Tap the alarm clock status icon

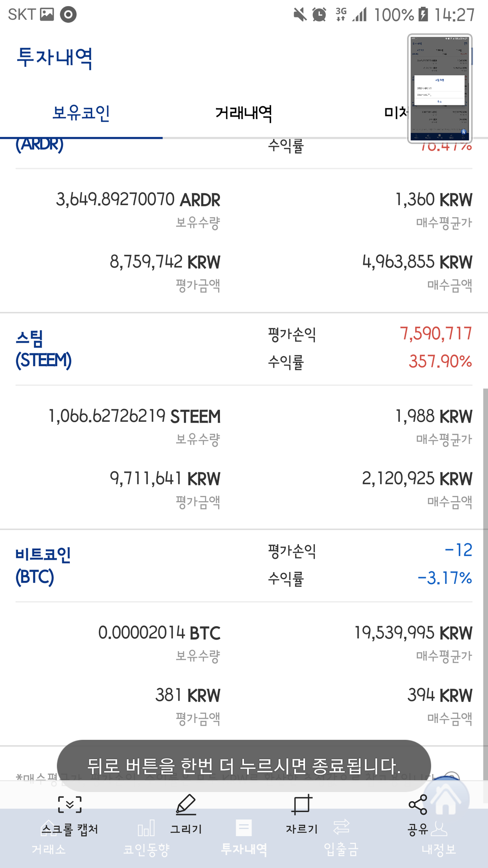click(319, 15)
